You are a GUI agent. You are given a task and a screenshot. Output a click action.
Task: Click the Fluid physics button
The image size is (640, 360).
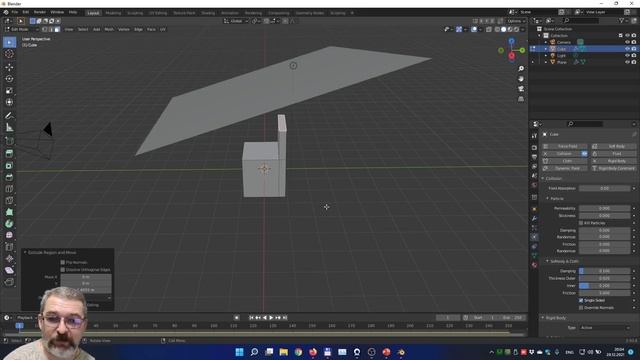pos(613,154)
